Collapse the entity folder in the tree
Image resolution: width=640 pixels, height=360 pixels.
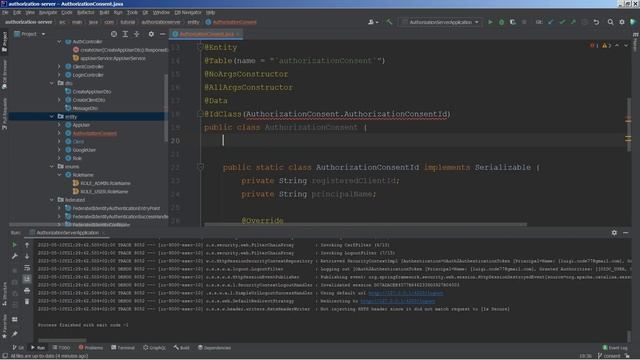[52, 117]
